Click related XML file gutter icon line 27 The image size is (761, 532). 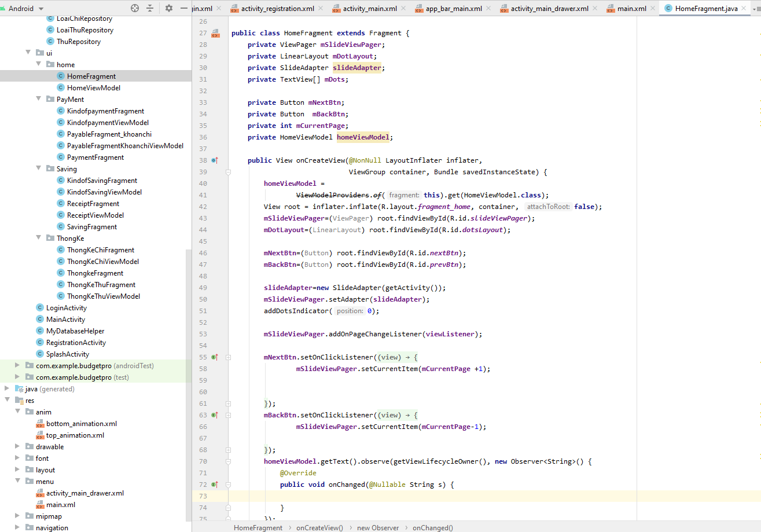(x=215, y=33)
